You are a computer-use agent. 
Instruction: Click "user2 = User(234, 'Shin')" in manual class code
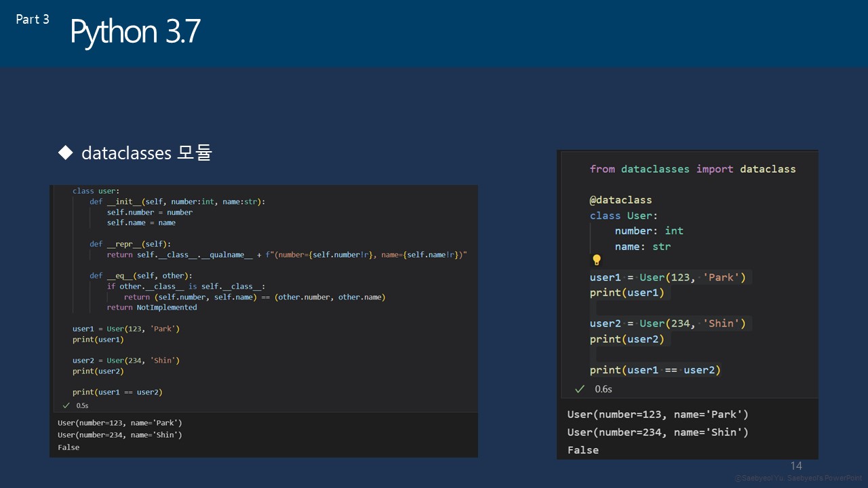(x=126, y=361)
